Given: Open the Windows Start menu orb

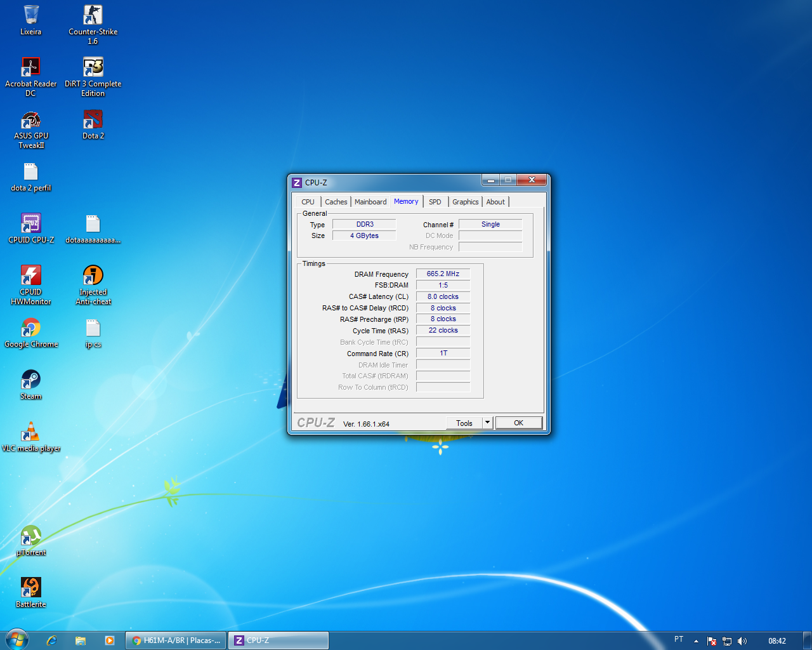Looking at the screenshot, I should tap(17, 640).
